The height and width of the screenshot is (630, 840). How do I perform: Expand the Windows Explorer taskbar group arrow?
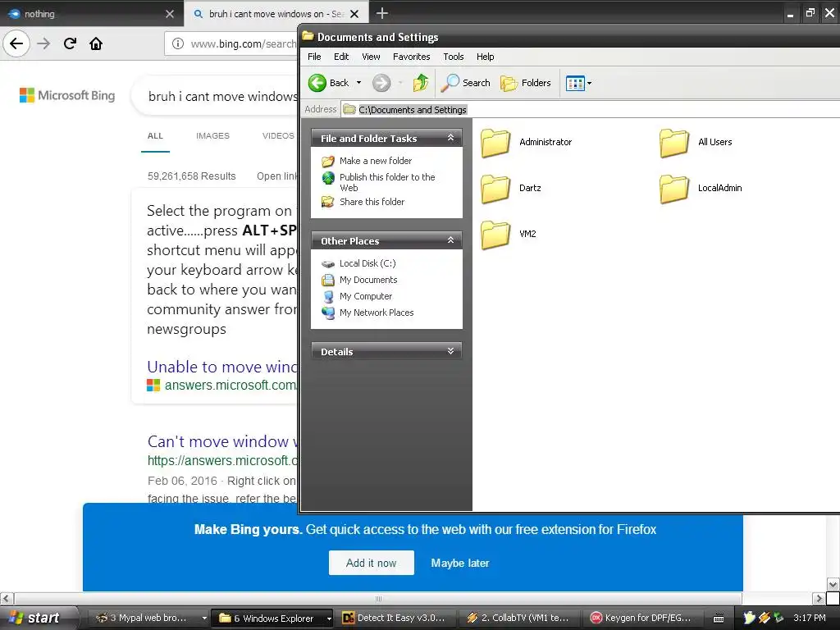click(x=329, y=619)
